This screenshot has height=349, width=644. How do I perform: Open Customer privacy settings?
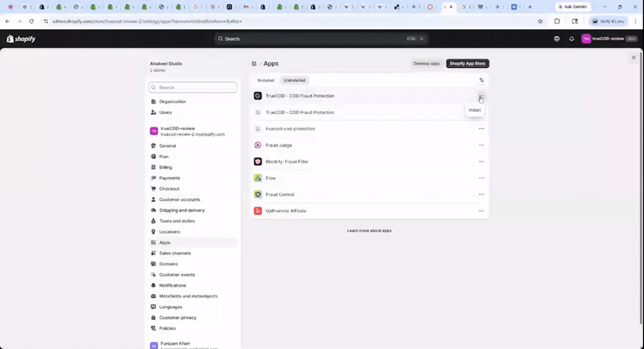click(x=193, y=318)
